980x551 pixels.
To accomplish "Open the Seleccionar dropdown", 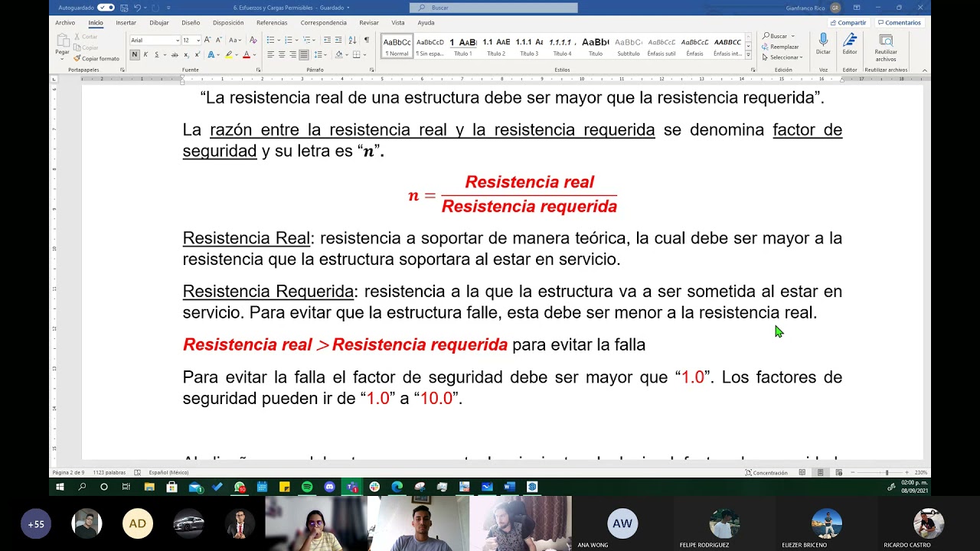I will [782, 57].
